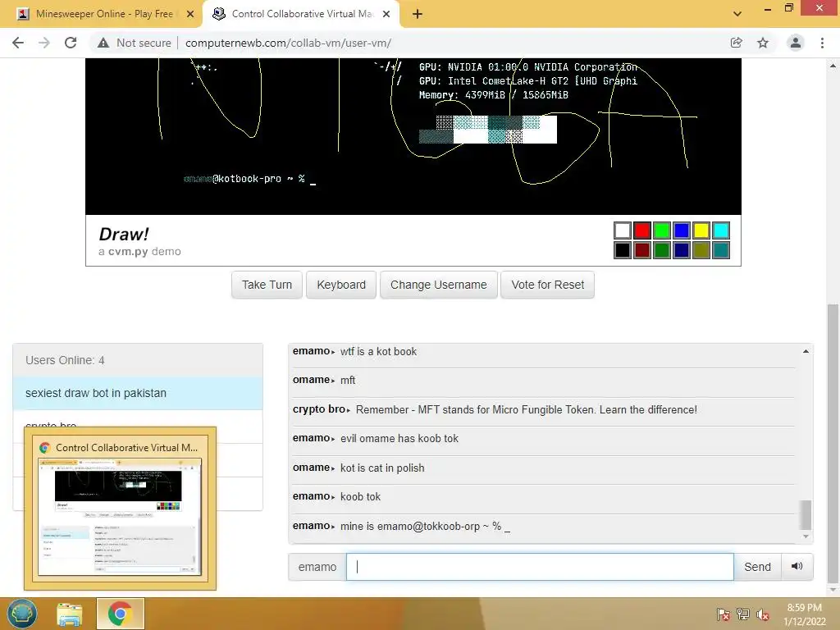840x630 pixels.
Task: Pick the cyan color swatch
Action: 721,231
